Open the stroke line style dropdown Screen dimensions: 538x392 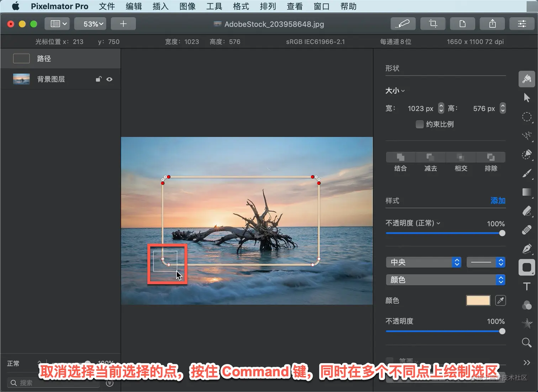point(486,262)
